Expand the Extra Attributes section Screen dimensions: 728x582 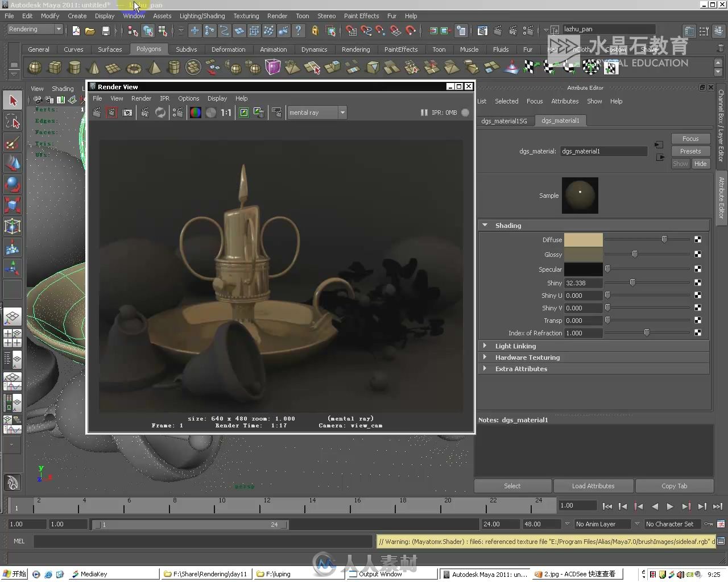pyautogui.click(x=485, y=368)
